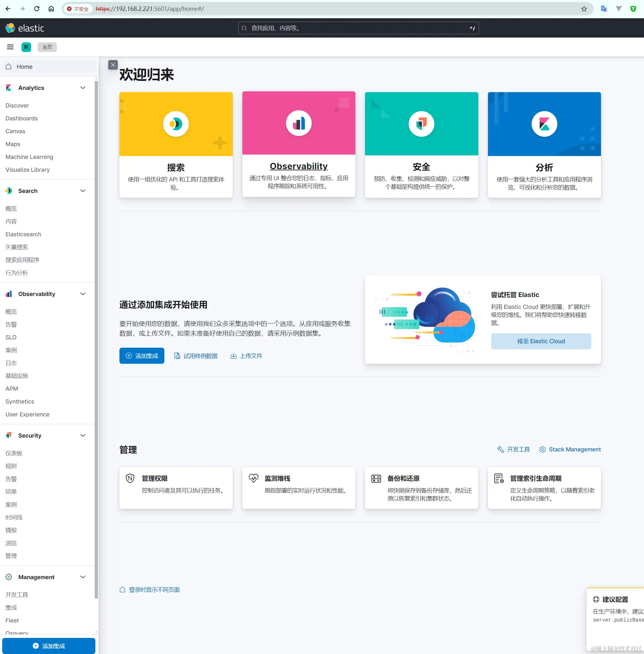Collapse the Observability sidebar section
This screenshot has width=644, height=654.
[83, 294]
